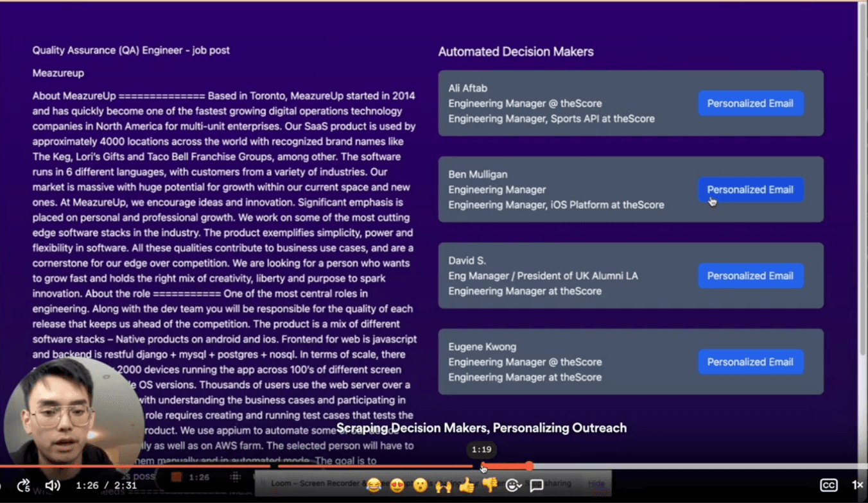The height and width of the screenshot is (503, 868).
Task: React with the surprised face emoji
Action: click(x=420, y=486)
